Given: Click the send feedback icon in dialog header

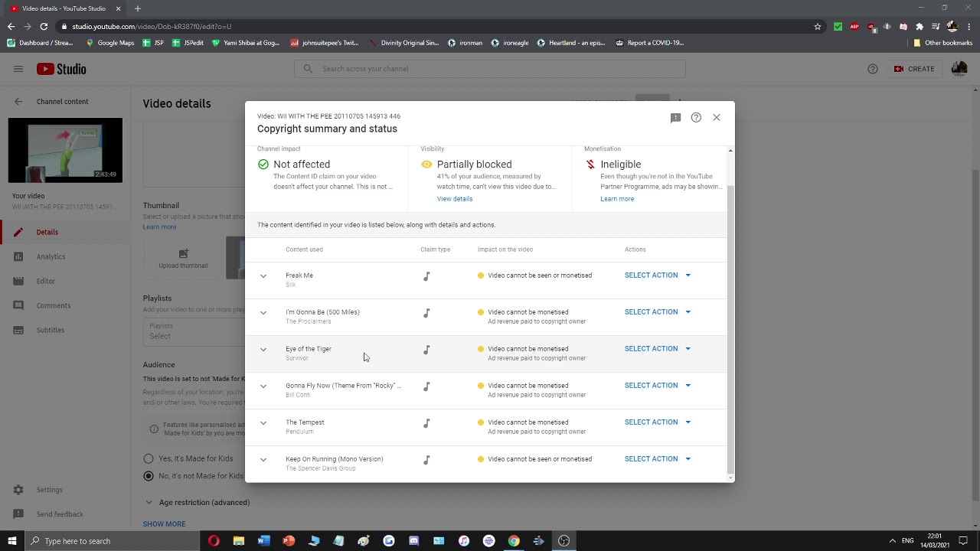Looking at the screenshot, I should point(675,117).
